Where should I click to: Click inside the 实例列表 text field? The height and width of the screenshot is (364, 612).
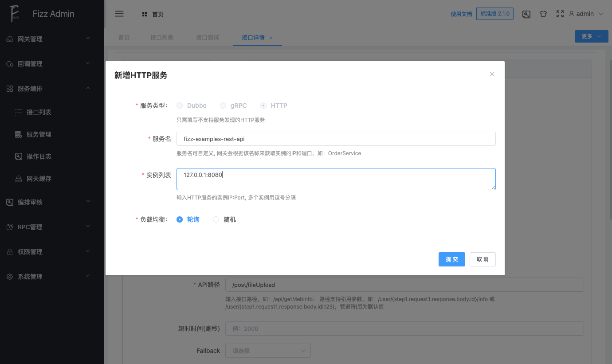pos(336,179)
